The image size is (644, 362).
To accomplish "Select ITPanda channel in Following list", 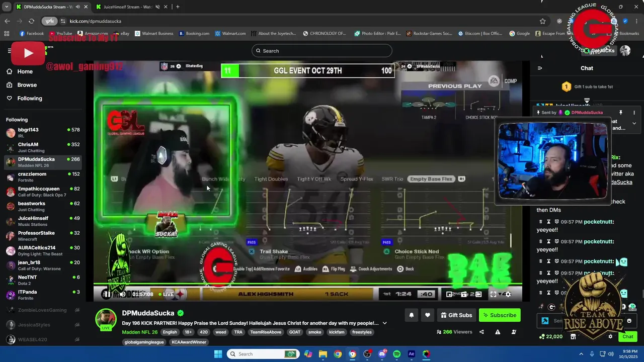I will pos(43,295).
